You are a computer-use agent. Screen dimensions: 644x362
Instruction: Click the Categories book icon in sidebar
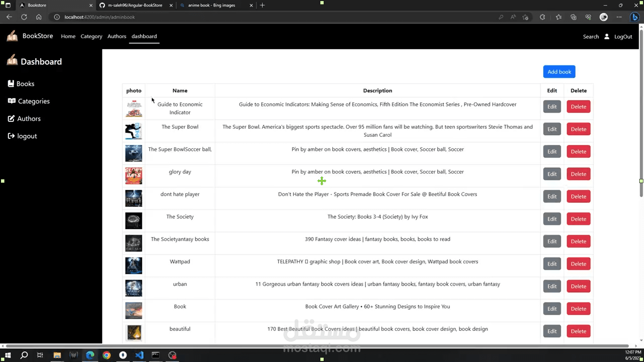point(12,101)
